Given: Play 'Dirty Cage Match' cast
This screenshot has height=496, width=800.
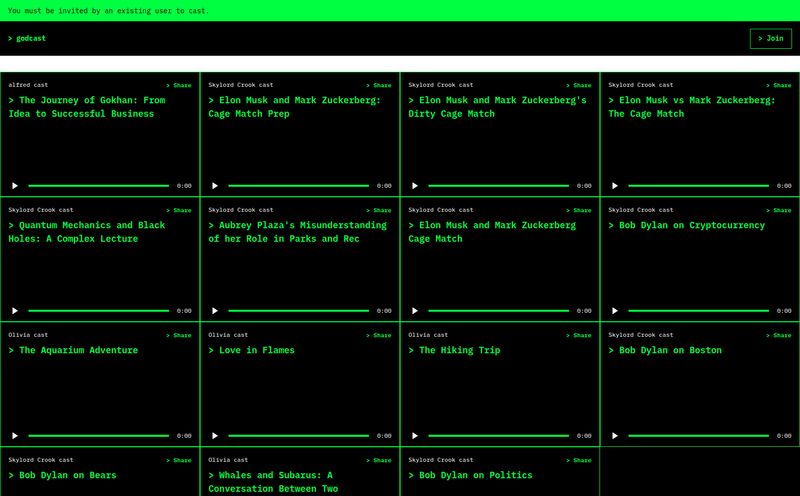Looking at the screenshot, I should coord(415,186).
